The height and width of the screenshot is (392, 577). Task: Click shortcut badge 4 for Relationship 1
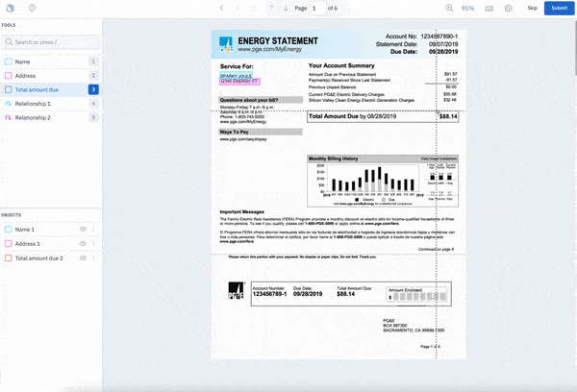[93, 104]
